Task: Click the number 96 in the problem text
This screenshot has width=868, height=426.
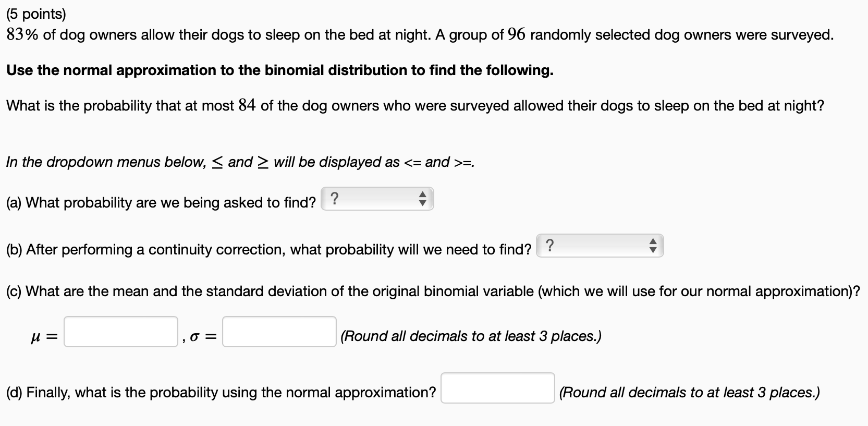Action: [516, 35]
